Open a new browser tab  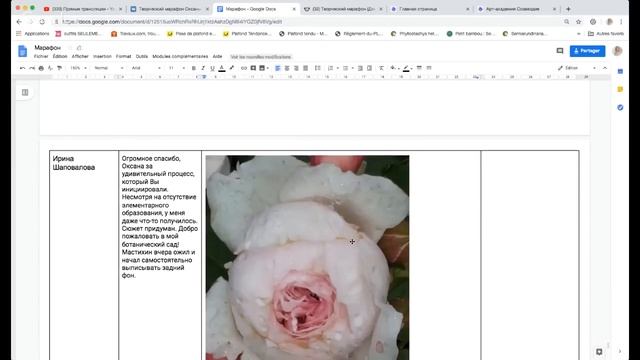[568, 9]
